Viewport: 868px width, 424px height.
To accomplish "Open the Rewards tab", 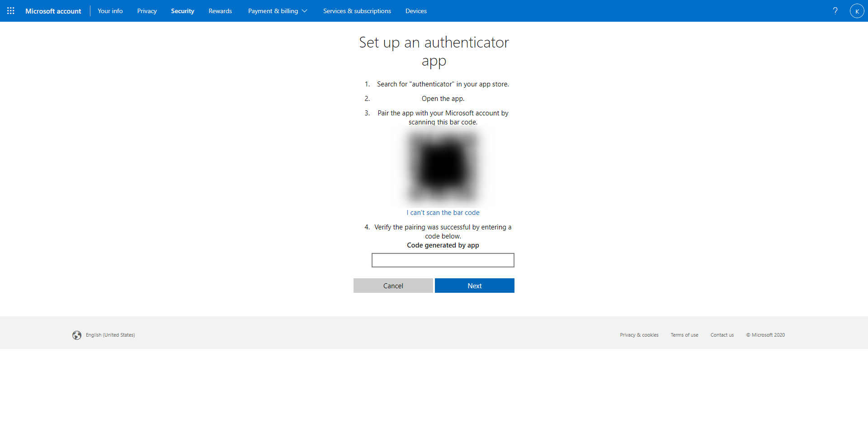I will click(x=220, y=11).
